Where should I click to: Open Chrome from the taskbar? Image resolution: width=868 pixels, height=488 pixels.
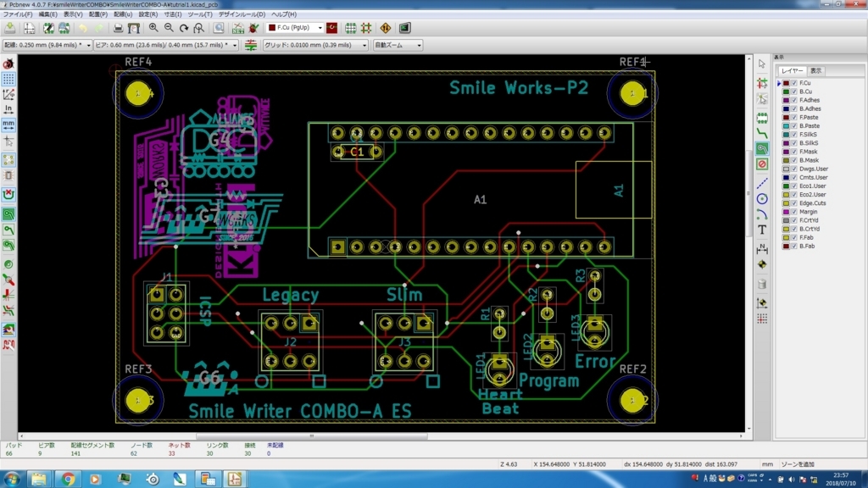pos(69,480)
